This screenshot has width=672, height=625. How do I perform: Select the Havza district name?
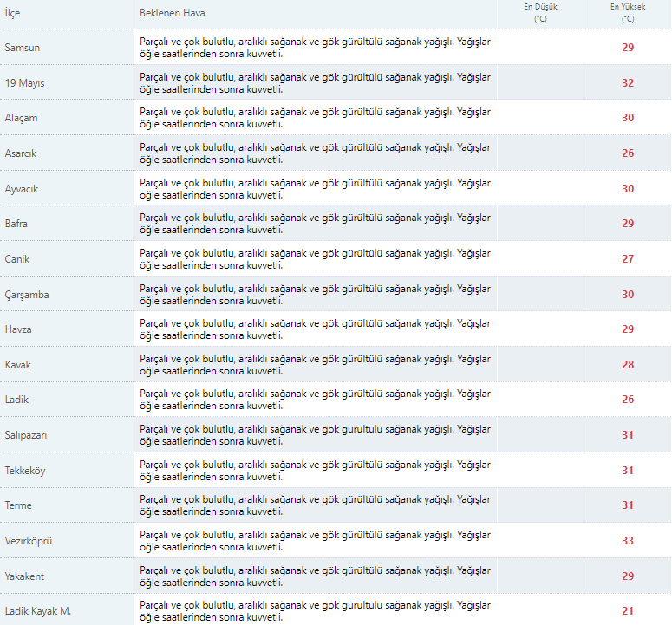click(x=18, y=329)
